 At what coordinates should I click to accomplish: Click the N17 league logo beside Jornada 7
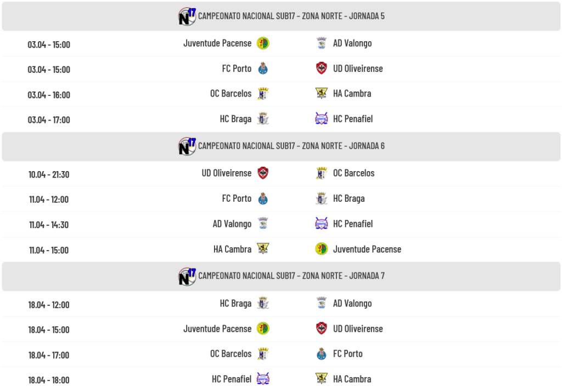pos(187,276)
